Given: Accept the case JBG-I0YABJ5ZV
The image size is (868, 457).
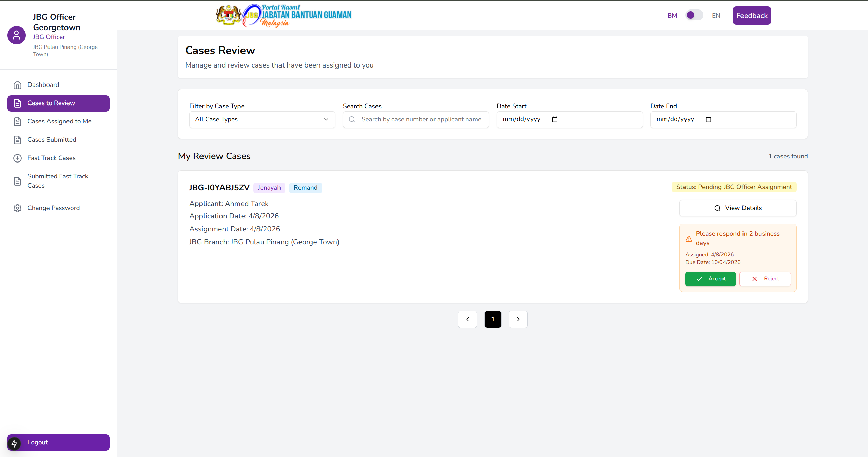Looking at the screenshot, I should pos(710,279).
